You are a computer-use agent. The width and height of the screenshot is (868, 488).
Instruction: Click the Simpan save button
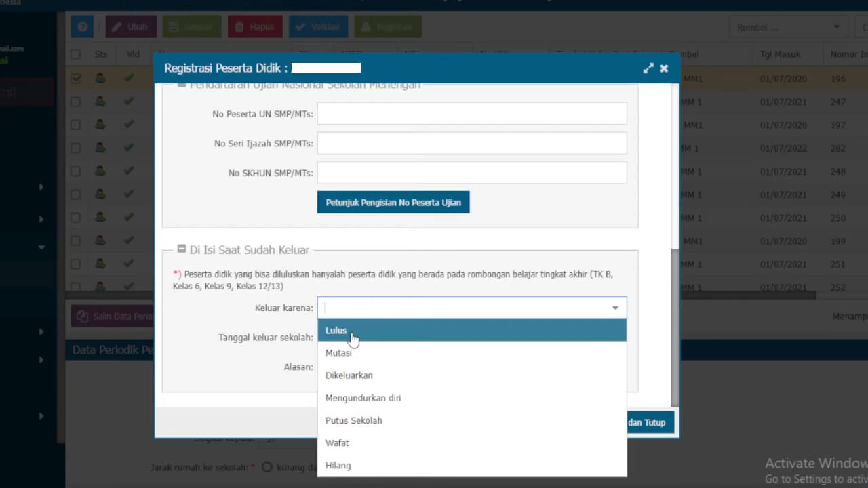pyautogui.click(x=192, y=26)
